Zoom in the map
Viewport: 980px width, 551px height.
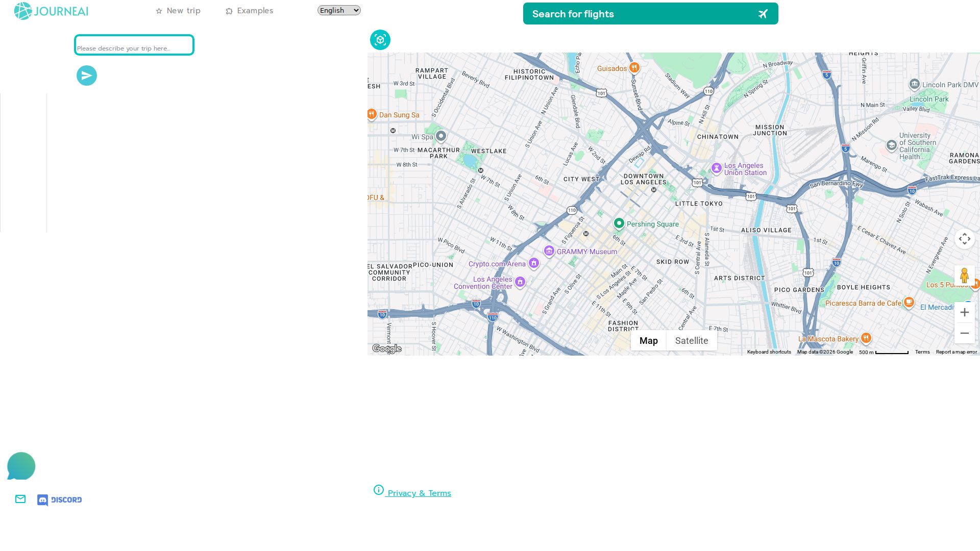(964, 312)
